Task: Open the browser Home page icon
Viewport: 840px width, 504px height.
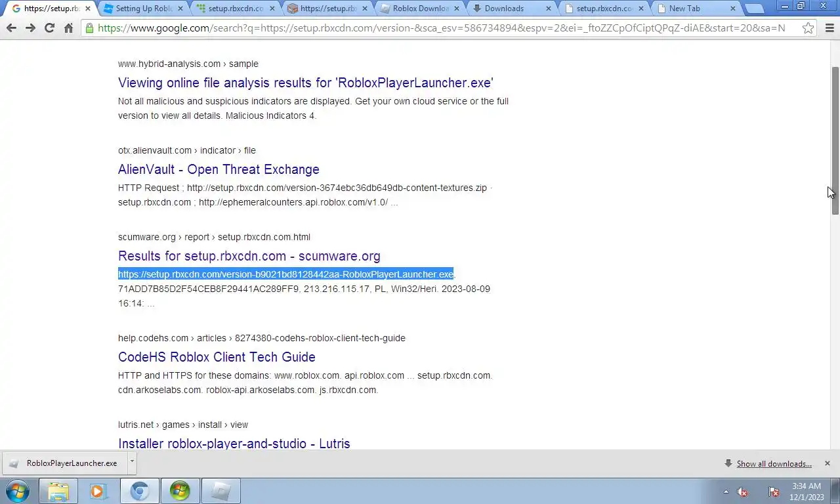Action: [x=68, y=28]
